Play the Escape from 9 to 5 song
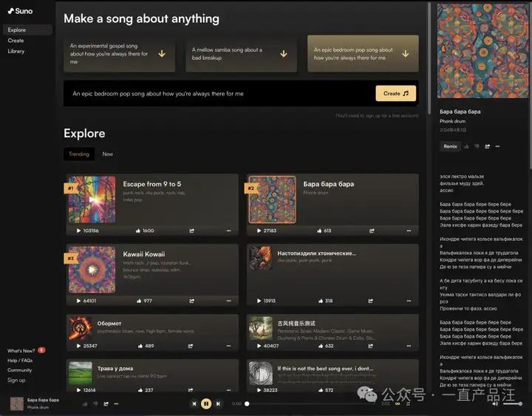 coord(79,231)
